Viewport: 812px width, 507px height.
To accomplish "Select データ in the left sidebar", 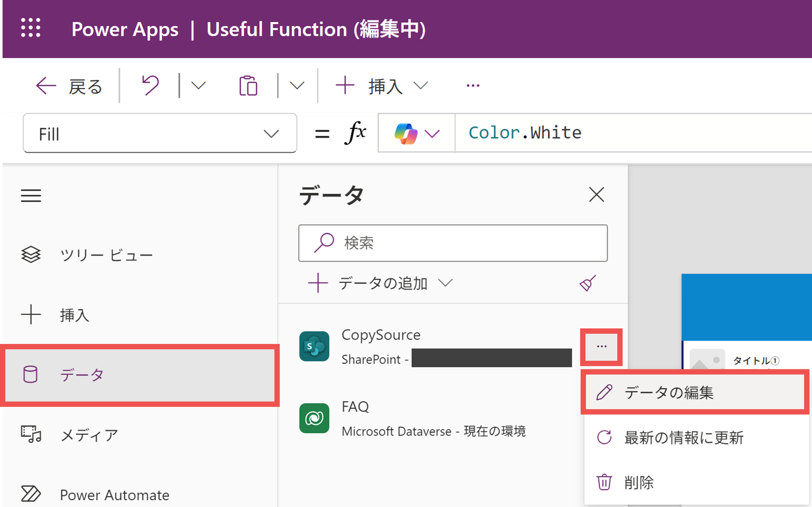I will (140, 375).
